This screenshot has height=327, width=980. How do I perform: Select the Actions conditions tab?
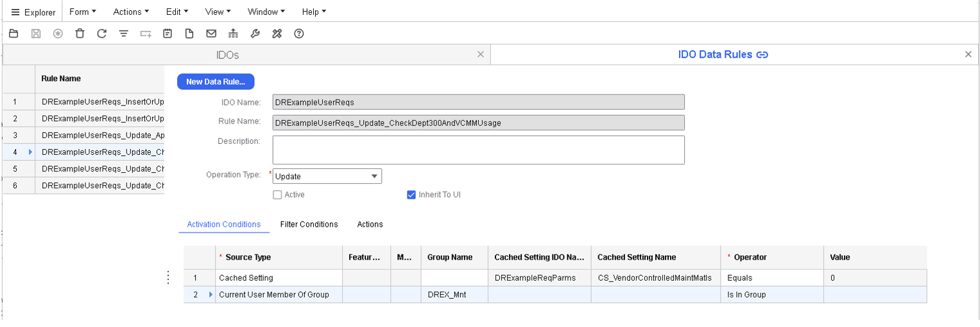pos(370,224)
